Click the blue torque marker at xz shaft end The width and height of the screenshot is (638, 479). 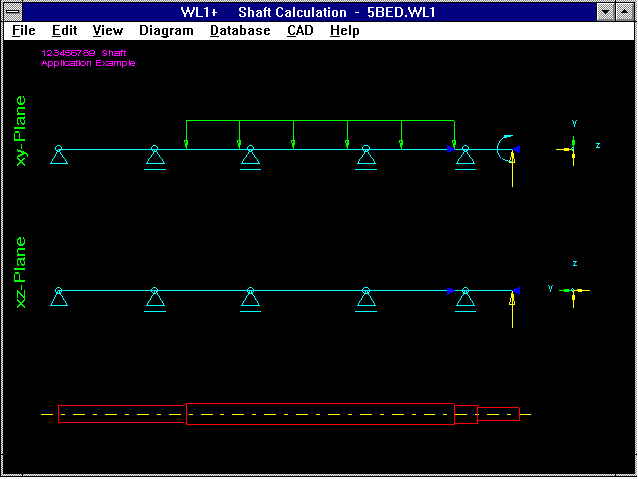(516, 291)
